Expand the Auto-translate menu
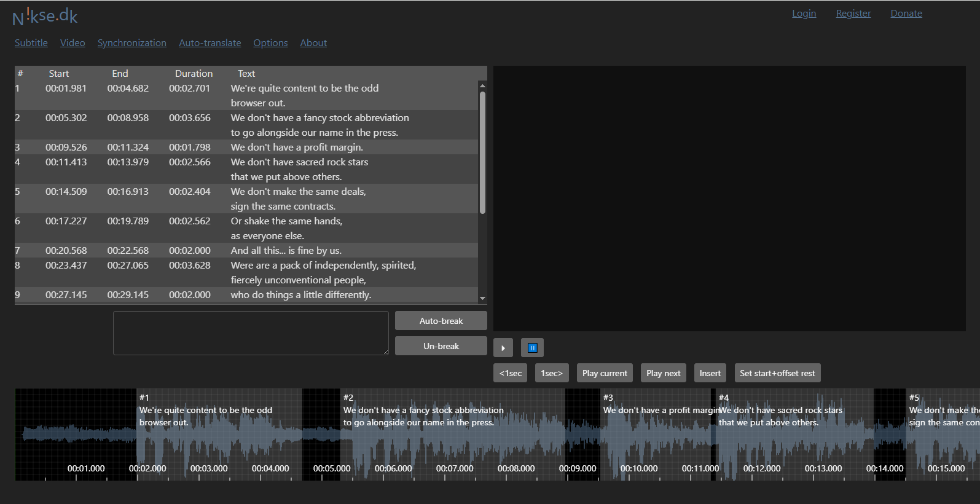Screen dimensions: 980x504 (x=210, y=43)
